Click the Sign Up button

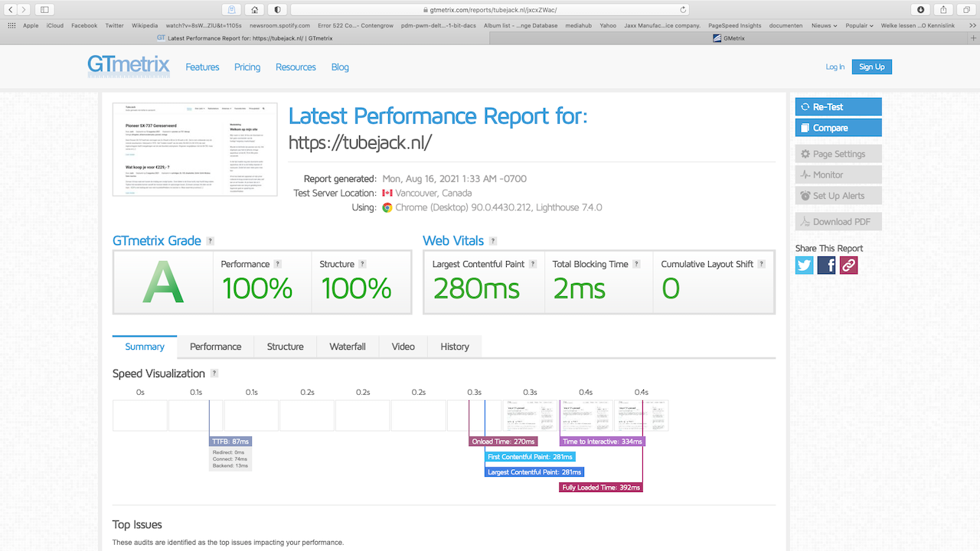click(872, 67)
